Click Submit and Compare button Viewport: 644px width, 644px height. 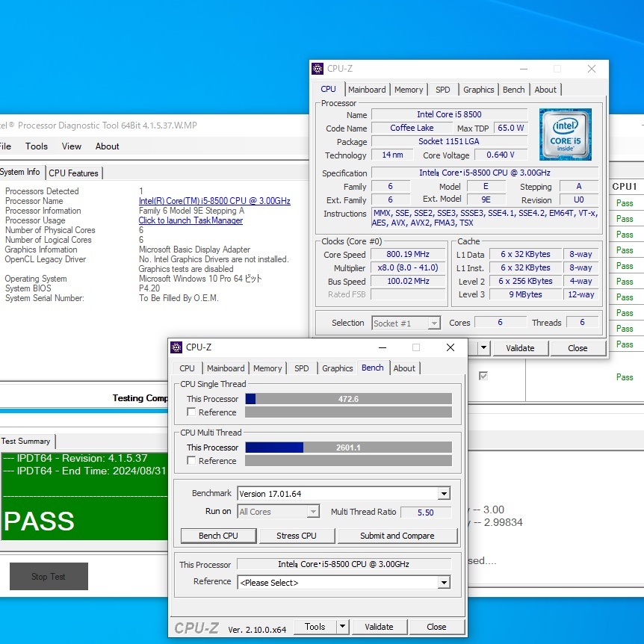click(397, 536)
